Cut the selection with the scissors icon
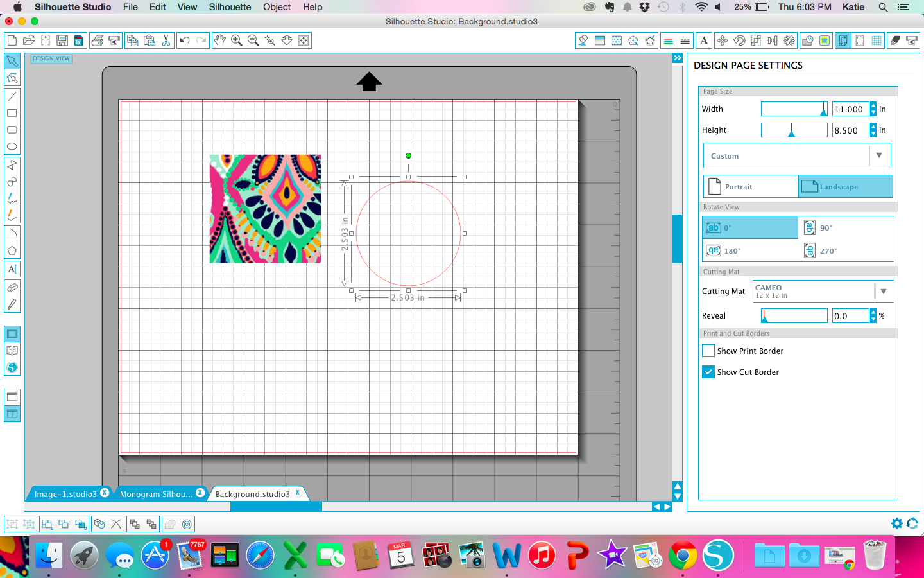The height and width of the screenshot is (578, 924). click(166, 40)
